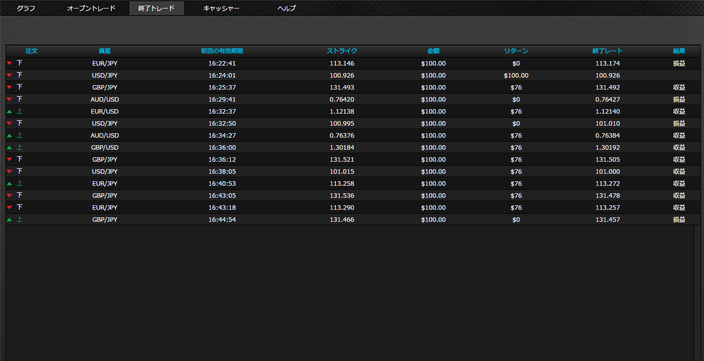
Task: Click the 損益 result in the 16:44:54 row
Action: pyautogui.click(x=679, y=220)
